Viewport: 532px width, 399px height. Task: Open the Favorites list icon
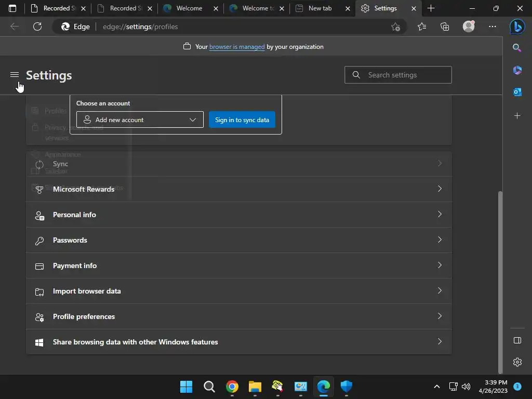[x=422, y=26]
